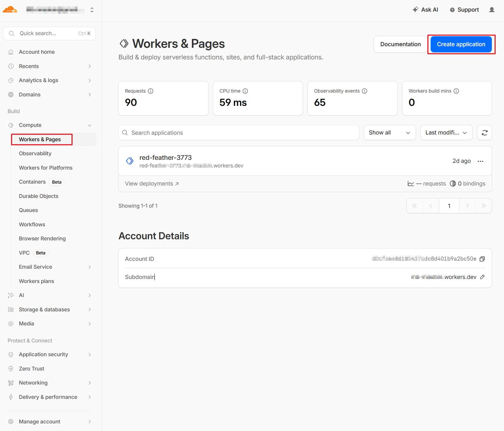Viewport: 504px width, 431px height.
Task: Collapse the Compute section in the sidebar
Action: (89, 125)
